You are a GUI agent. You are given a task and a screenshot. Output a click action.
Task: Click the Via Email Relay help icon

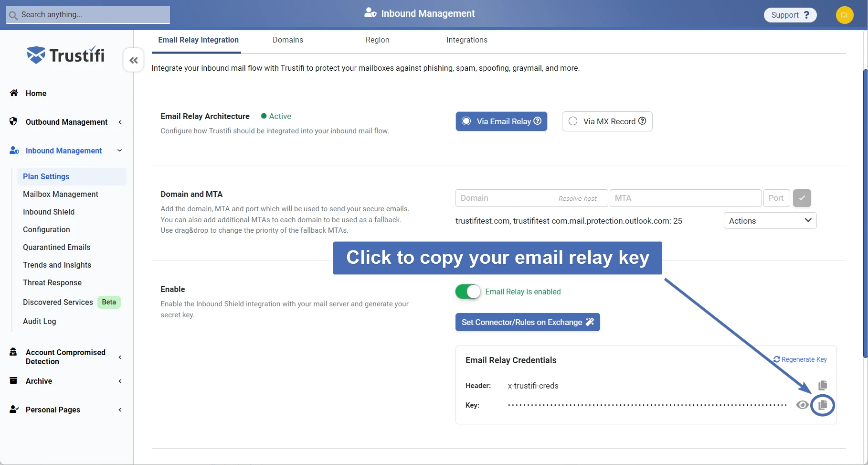point(537,121)
